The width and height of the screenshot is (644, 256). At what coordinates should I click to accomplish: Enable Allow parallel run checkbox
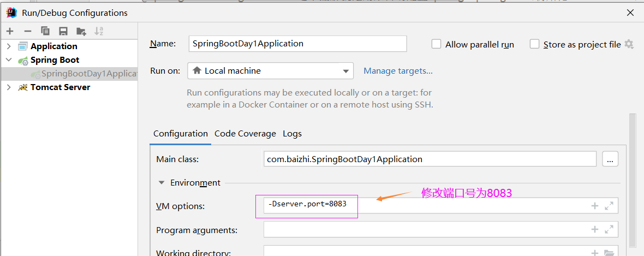tap(436, 44)
